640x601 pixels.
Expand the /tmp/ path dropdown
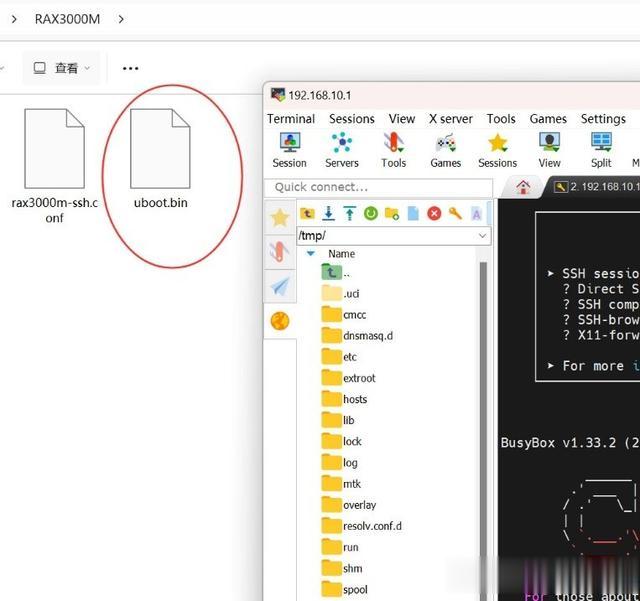(x=482, y=236)
